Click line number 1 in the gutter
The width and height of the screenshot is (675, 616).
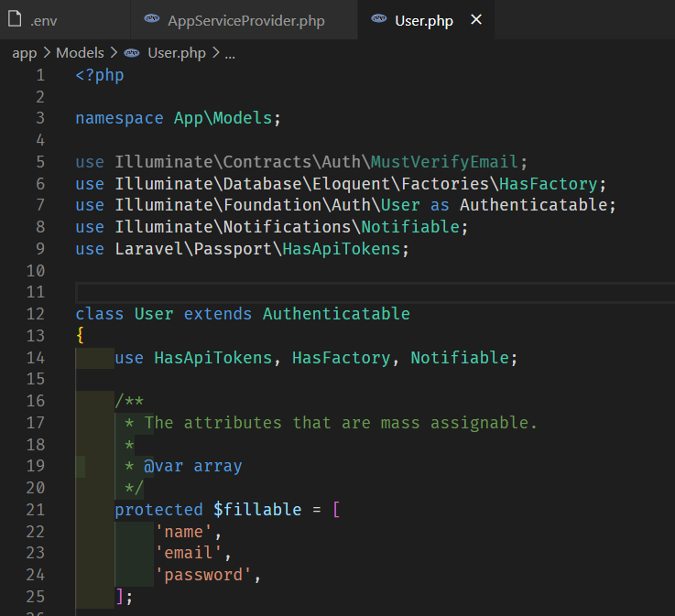click(40, 75)
